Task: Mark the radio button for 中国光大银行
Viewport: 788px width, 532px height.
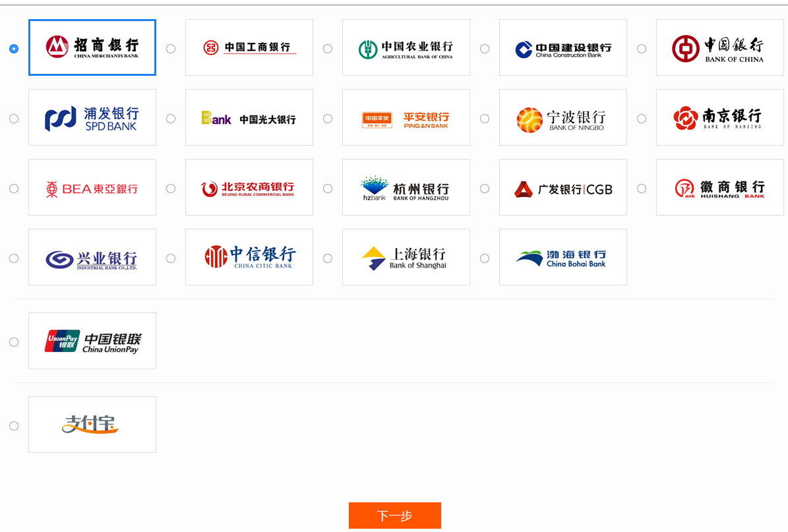Action: [x=171, y=119]
